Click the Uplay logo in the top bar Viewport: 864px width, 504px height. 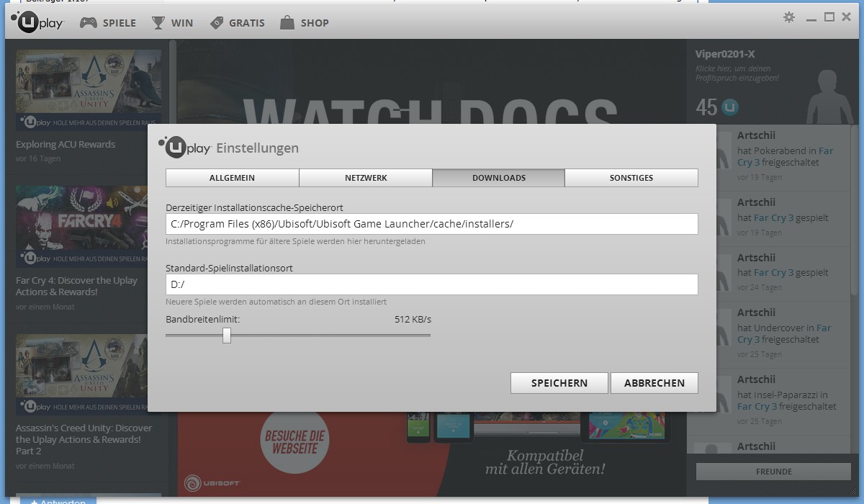point(37,22)
